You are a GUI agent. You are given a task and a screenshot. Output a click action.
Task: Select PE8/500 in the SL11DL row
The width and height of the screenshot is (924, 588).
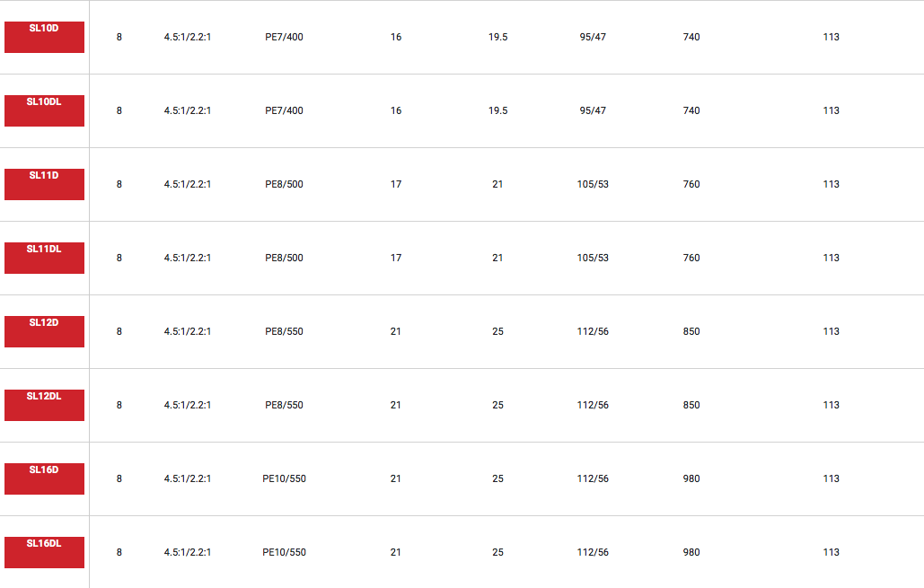(284, 258)
